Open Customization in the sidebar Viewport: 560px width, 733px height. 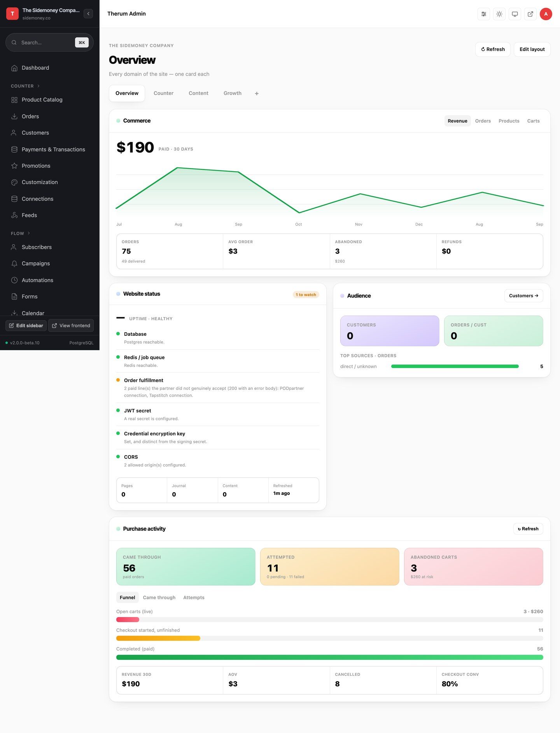click(50, 182)
